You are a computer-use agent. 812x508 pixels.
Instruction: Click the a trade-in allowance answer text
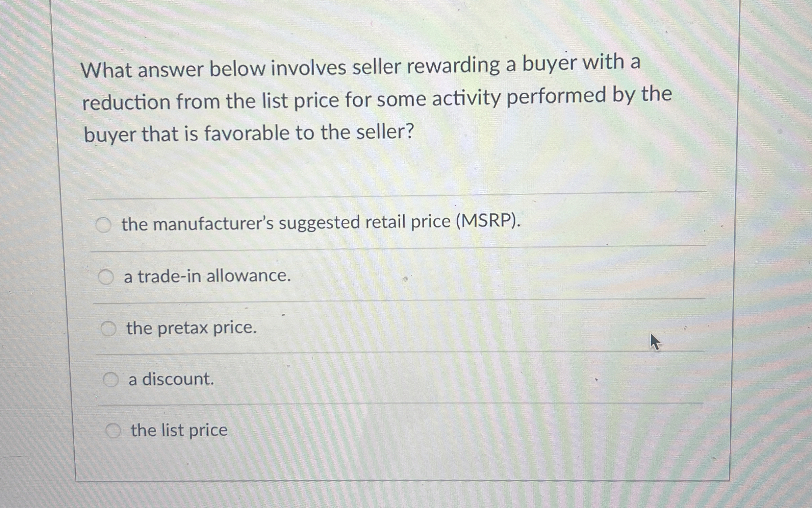coord(207,276)
